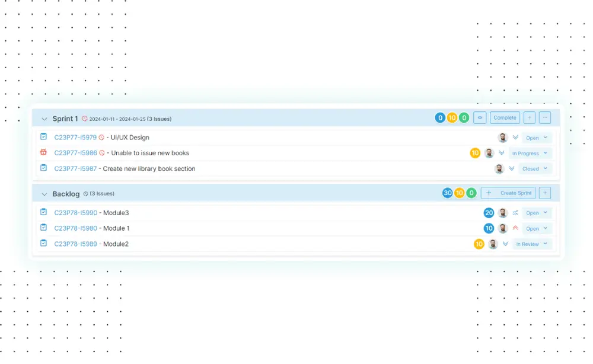
Task: Click the task icon beside UI/UX Design
Action: click(x=43, y=137)
